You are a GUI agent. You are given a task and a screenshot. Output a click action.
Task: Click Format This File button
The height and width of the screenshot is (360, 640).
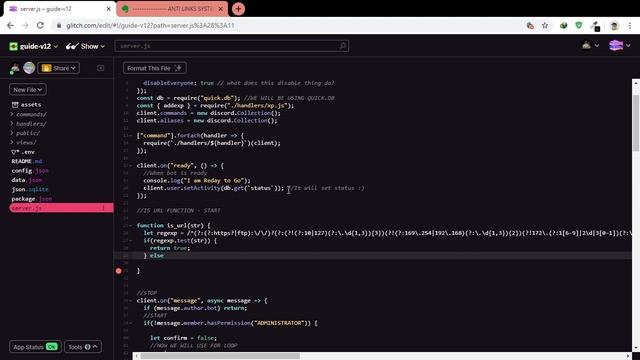pyautogui.click(x=155, y=68)
